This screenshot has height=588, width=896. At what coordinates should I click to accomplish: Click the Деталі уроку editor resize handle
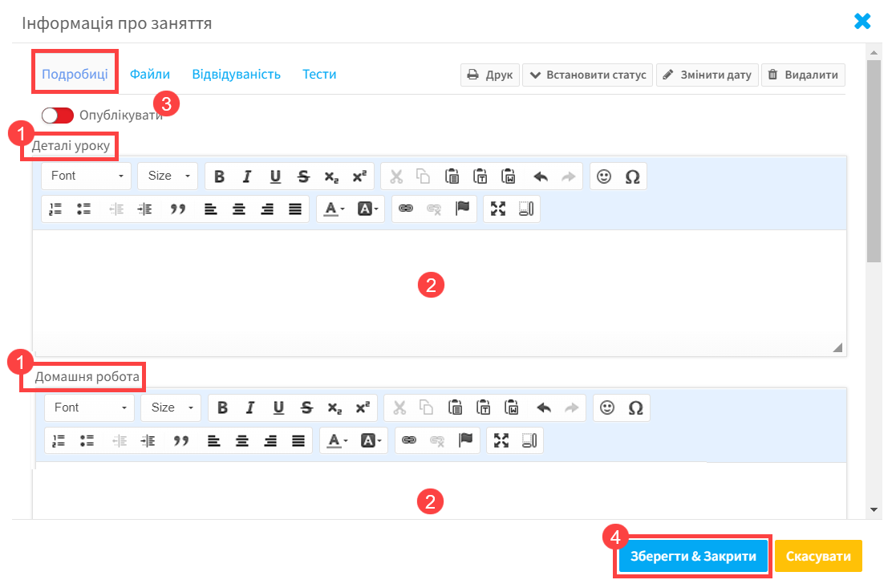pyautogui.click(x=837, y=347)
